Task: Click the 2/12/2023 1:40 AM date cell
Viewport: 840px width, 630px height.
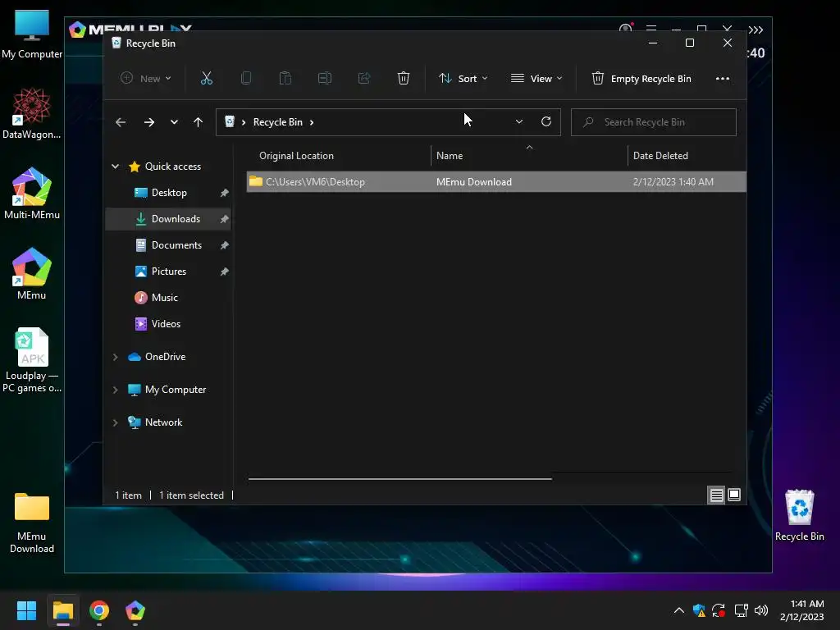Action: pyautogui.click(x=673, y=181)
